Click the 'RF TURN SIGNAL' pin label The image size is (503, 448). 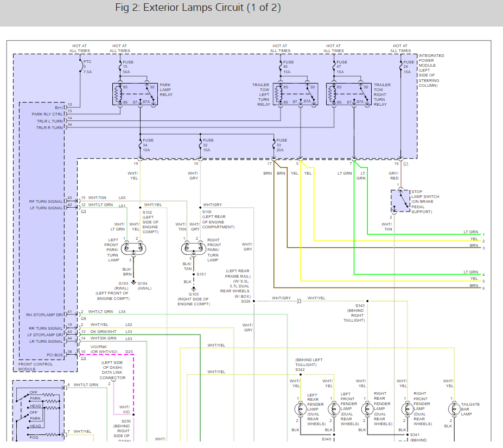[46, 201]
